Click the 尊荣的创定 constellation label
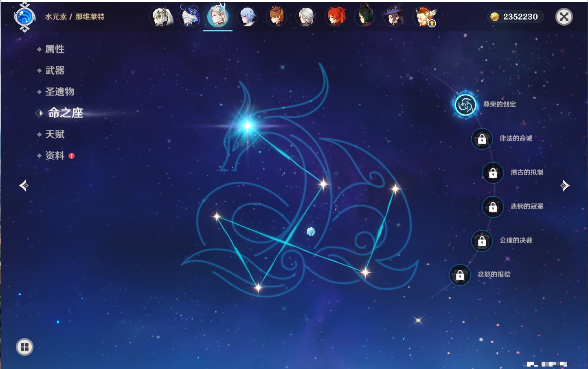588x369 pixels. tap(500, 104)
